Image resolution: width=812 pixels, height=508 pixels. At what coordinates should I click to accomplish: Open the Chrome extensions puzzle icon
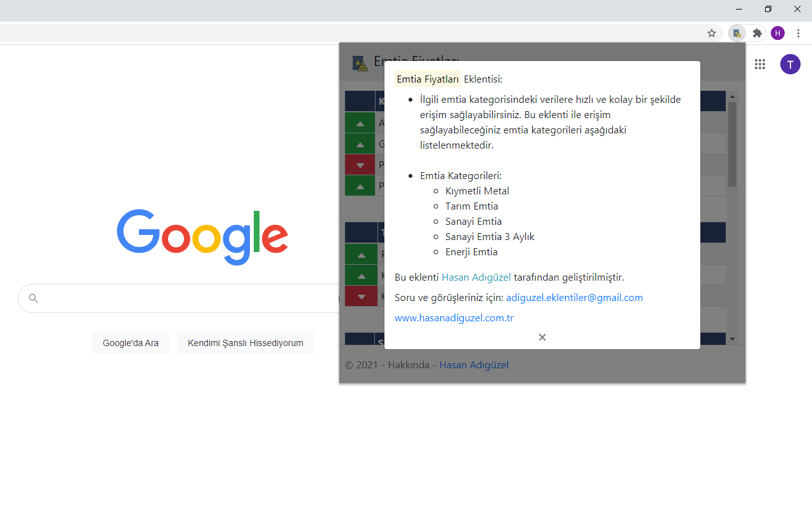coord(757,33)
